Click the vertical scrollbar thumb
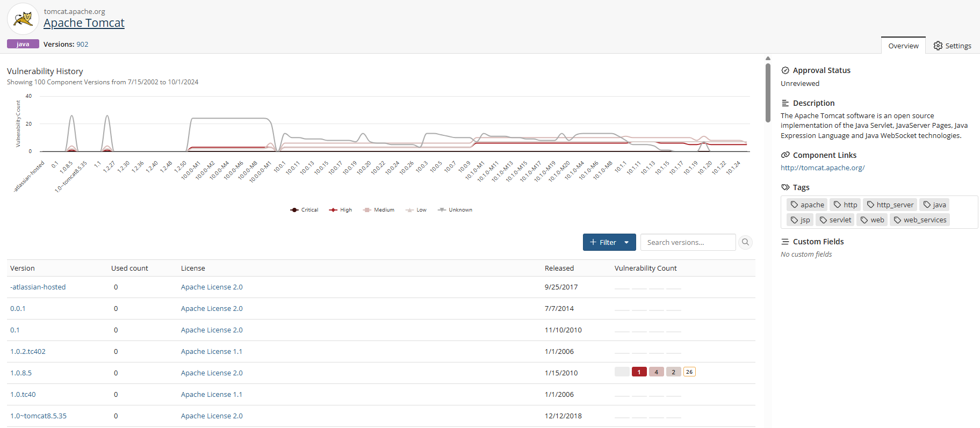The width and height of the screenshot is (980, 428). [x=768, y=93]
